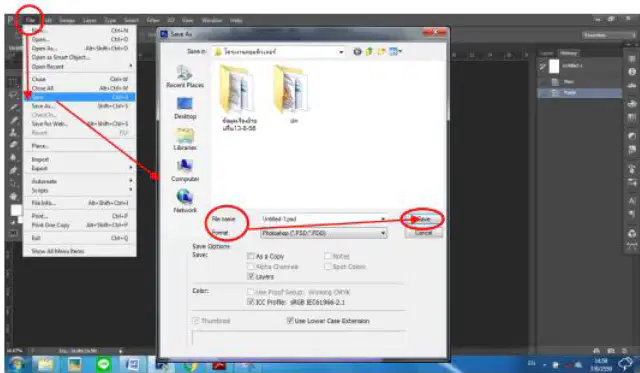Toggle the ICC Profile checkbox
The width and height of the screenshot is (640, 373).
(x=251, y=302)
